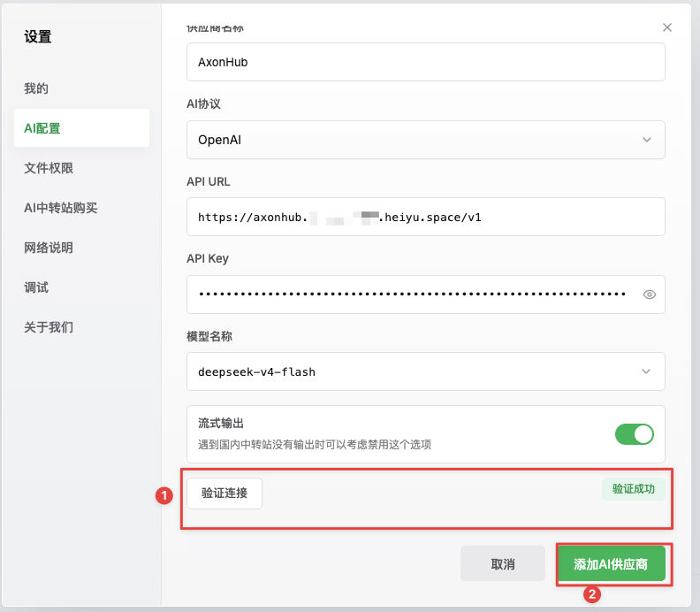Open the 关于我们 section
The image size is (700, 612).
(49, 327)
